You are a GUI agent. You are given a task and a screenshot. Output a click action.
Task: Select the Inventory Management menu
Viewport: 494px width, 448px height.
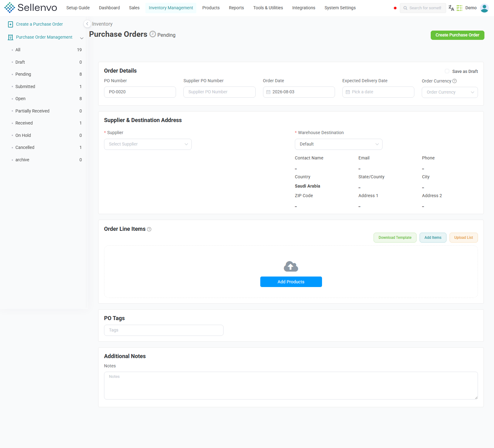click(x=171, y=8)
